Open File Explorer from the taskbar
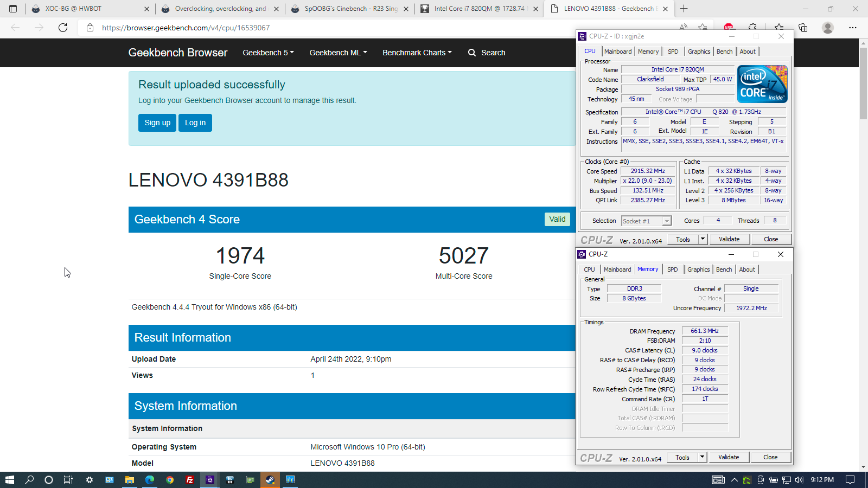868x488 pixels. point(130,479)
